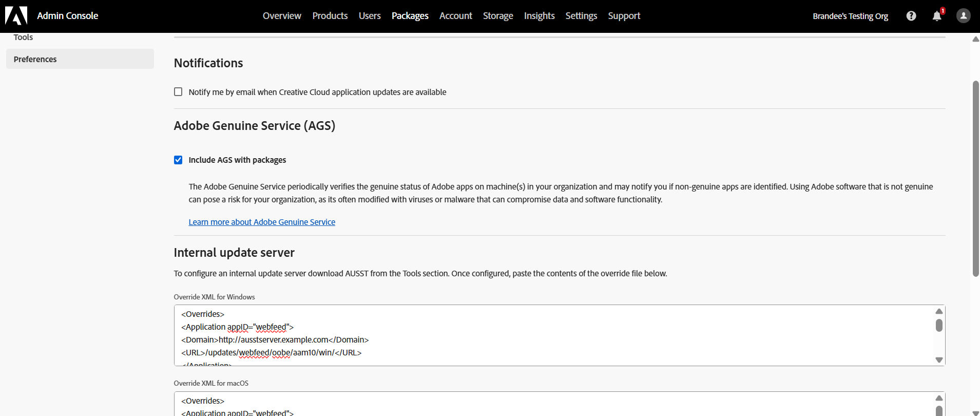Image resolution: width=980 pixels, height=416 pixels.
Task: Click page scrollbar down arrow
Action: tap(975, 413)
